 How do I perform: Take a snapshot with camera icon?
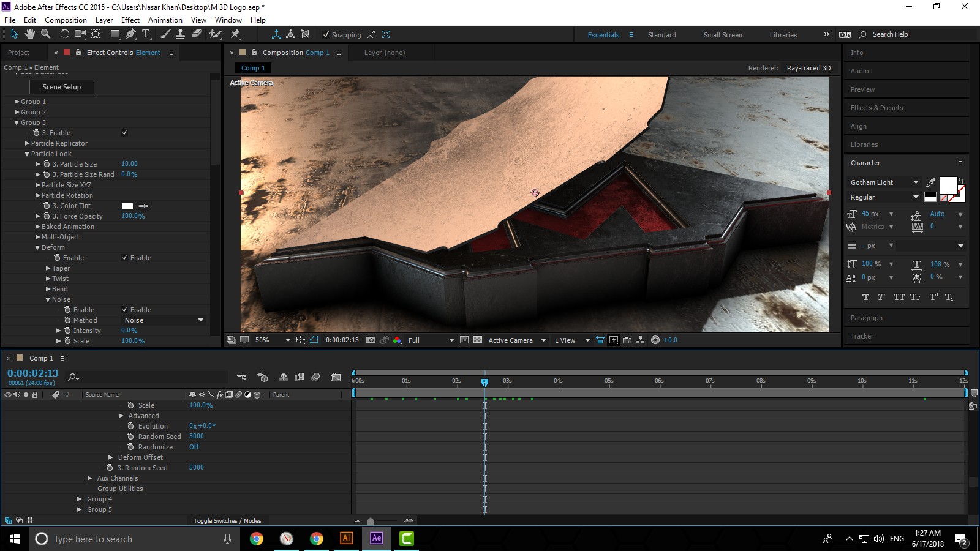[371, 340]
